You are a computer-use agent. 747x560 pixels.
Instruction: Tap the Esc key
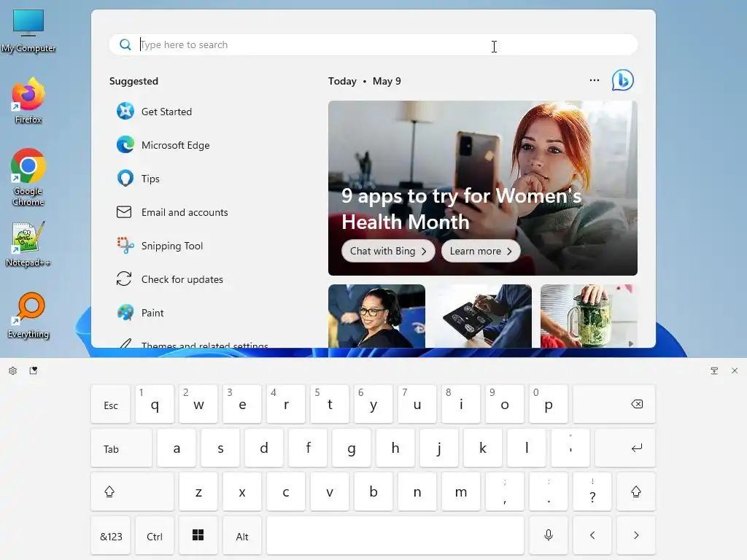111,404
